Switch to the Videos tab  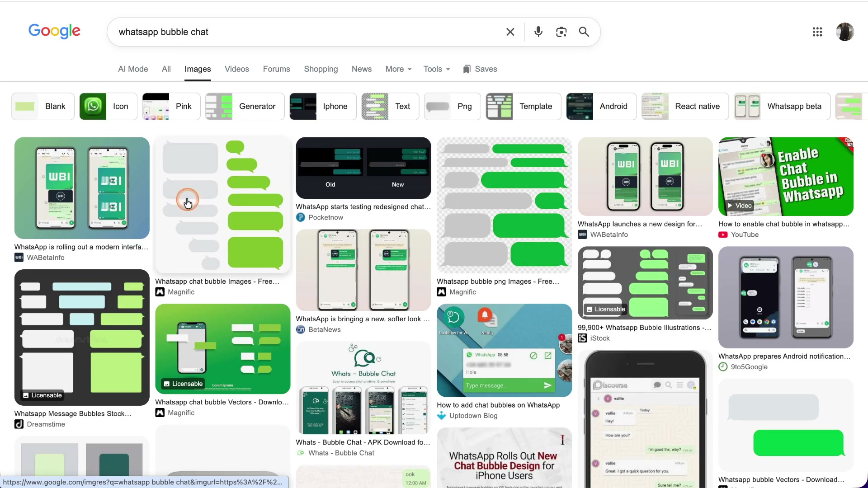[x=237, y=69]
